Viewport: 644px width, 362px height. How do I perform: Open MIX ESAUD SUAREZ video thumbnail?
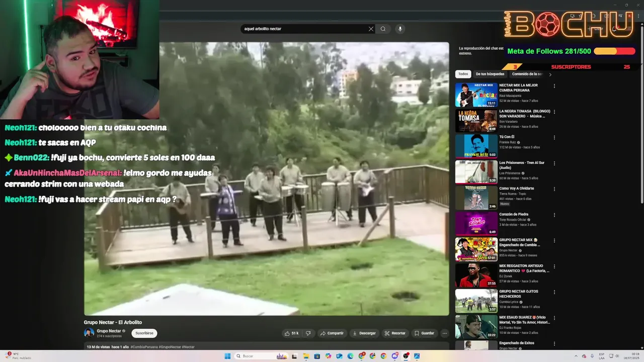(476, 326)
